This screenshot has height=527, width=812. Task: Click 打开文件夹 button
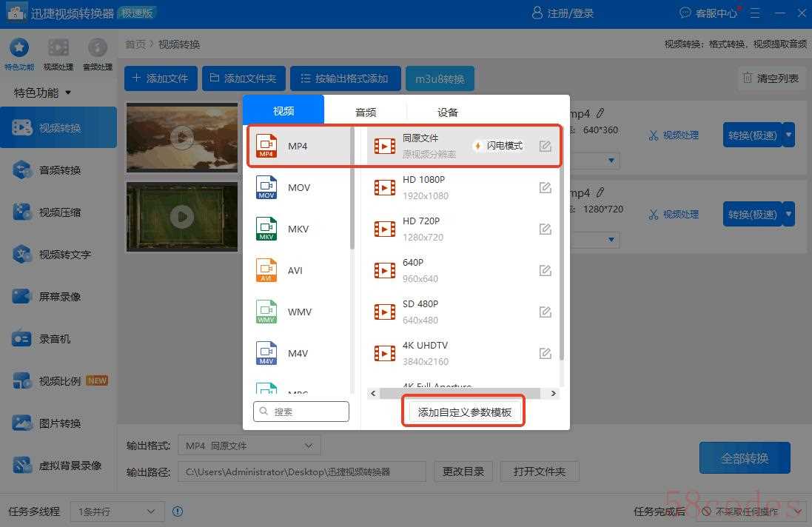click(x=540, y=471)
